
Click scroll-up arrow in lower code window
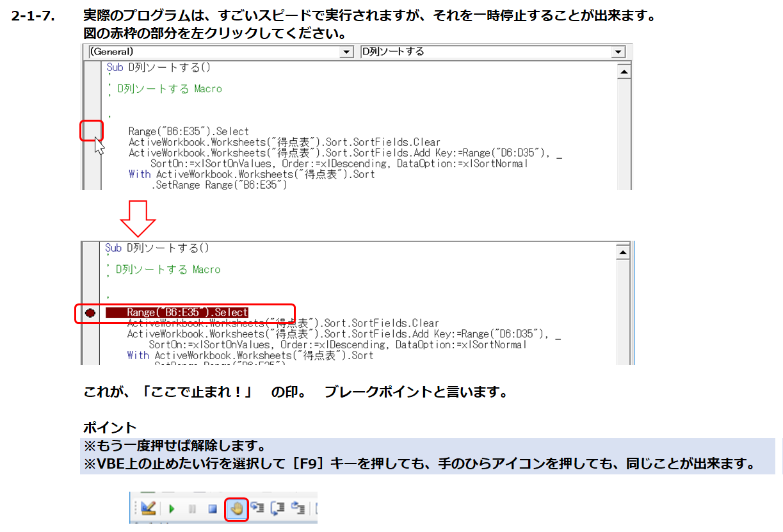[624, 253]
